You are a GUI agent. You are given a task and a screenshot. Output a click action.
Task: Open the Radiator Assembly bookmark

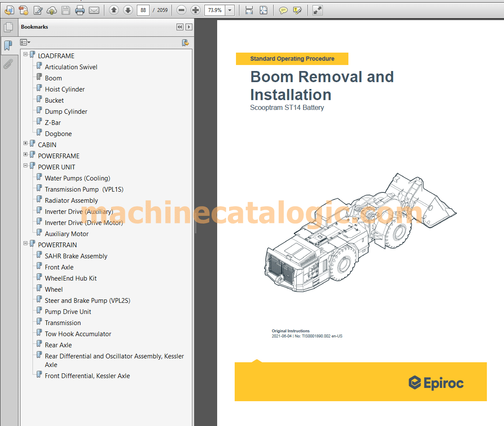coord(71,201)
